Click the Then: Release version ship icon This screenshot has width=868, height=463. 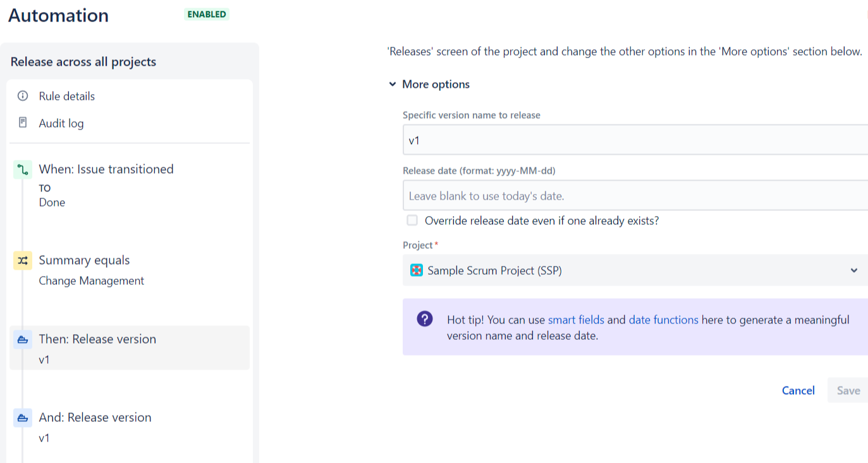pos(22,339)
